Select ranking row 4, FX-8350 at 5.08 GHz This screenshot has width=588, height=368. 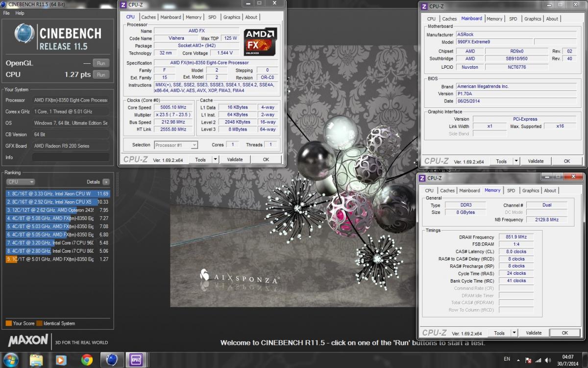tap(58, 218)
